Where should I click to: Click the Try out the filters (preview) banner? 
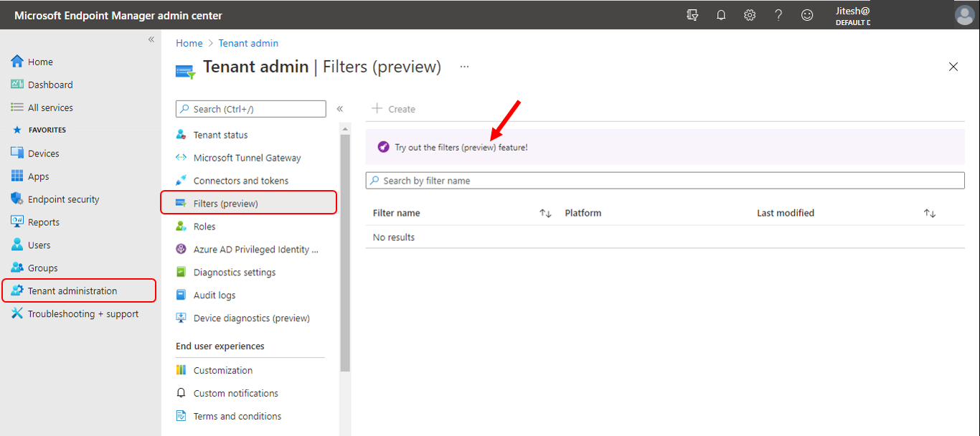pos(665,147)
